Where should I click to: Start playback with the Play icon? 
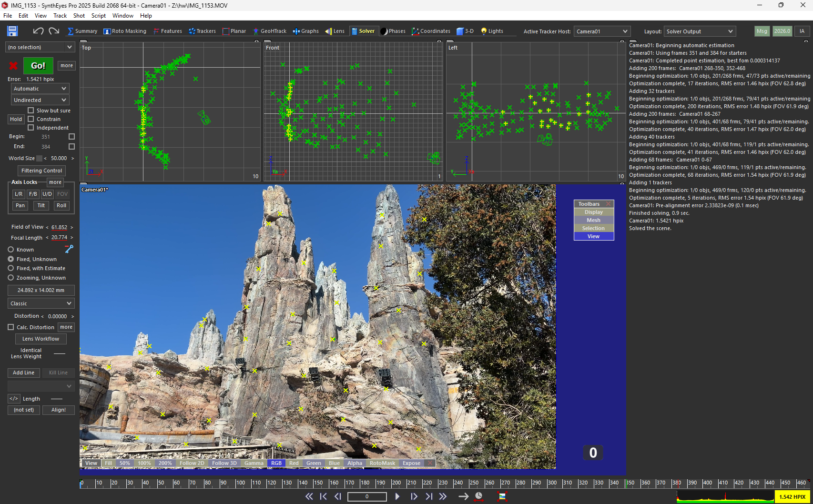click(397, 496)
